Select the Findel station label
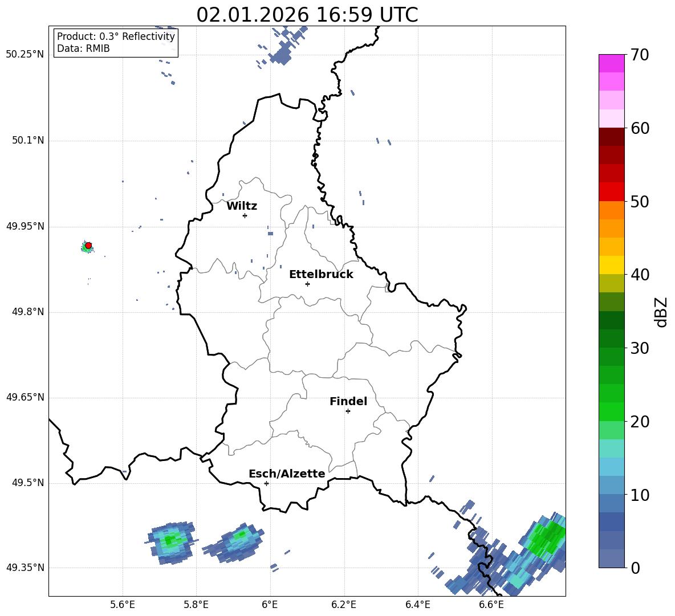This screenshot has width=675, height=616. click(348, 401)
